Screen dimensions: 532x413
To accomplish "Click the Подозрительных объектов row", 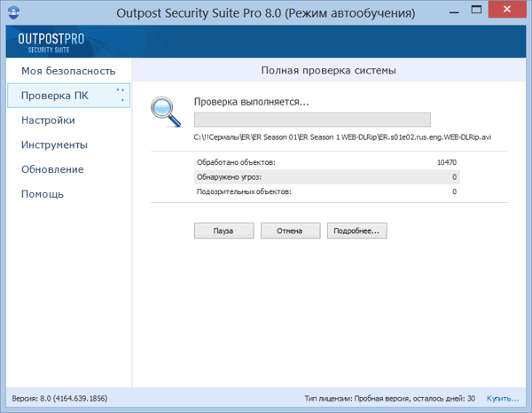I will point(326,191).
